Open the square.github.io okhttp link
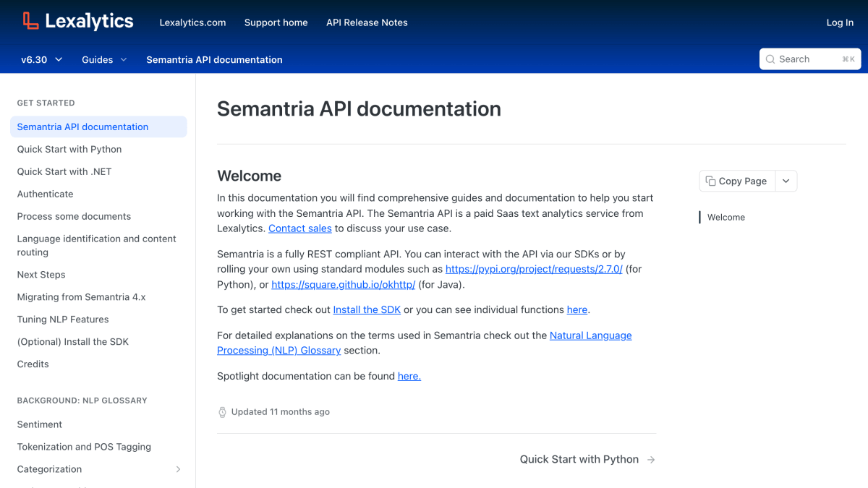 (344, 285)
